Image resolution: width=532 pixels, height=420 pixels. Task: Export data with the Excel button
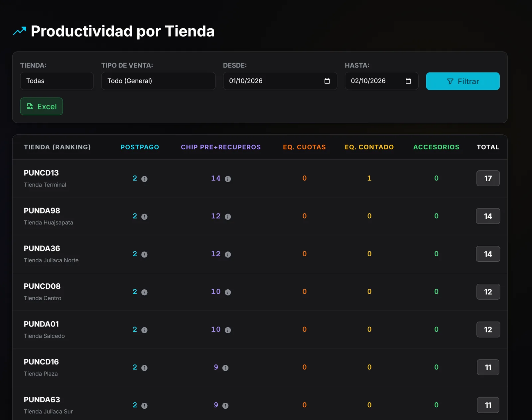tap(42, 106)
